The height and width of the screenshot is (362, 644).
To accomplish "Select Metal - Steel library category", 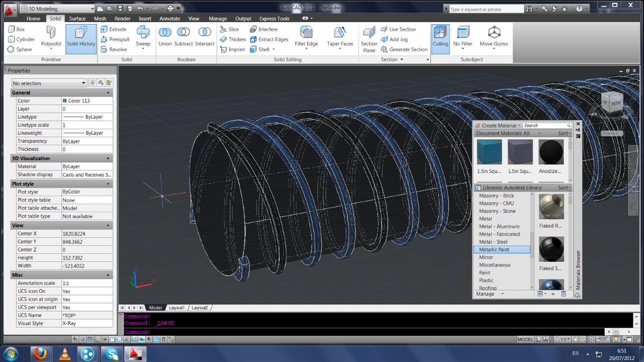I will coord(493,242).
